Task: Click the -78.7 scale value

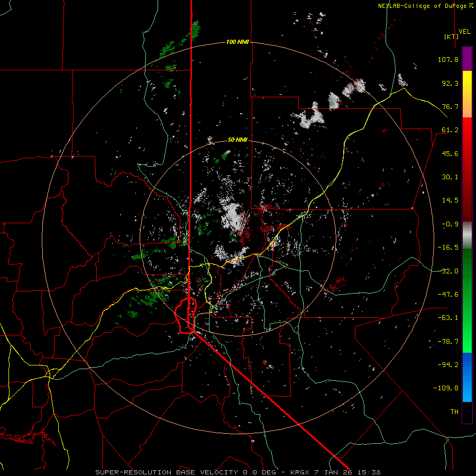Action: point(448,342)
